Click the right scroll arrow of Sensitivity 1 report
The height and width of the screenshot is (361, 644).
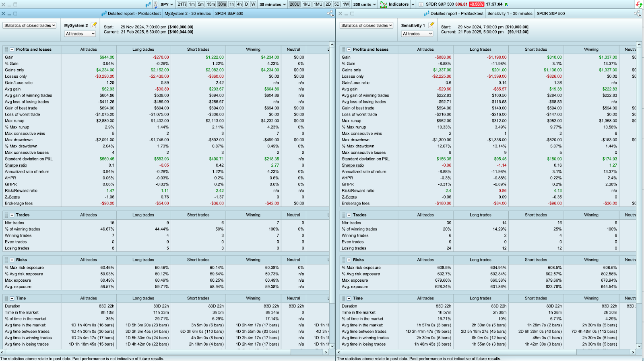coord(633,352)
